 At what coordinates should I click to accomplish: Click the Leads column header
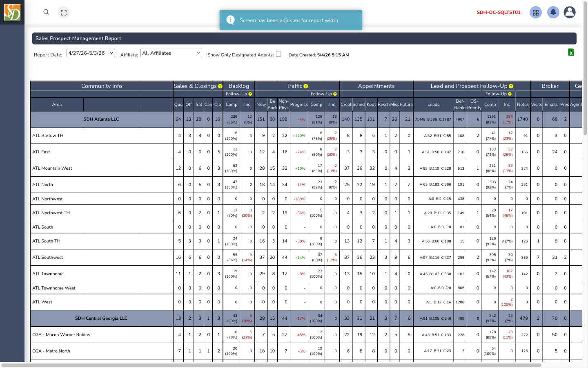(x=433, y=105)
